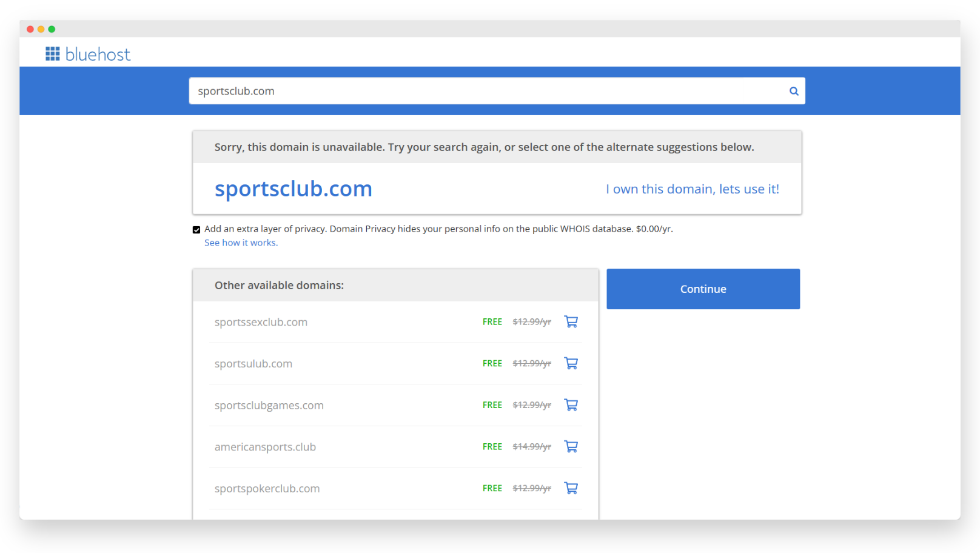
Task: Click FREE label for sportssexclub.com
Action: tap(492, 322)
